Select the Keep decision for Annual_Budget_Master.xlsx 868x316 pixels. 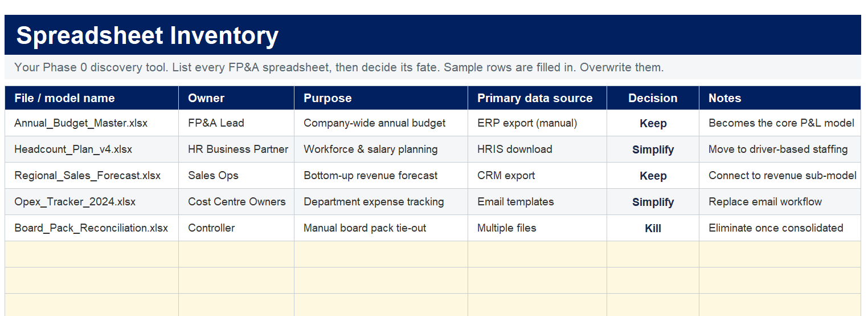[653, 123]
